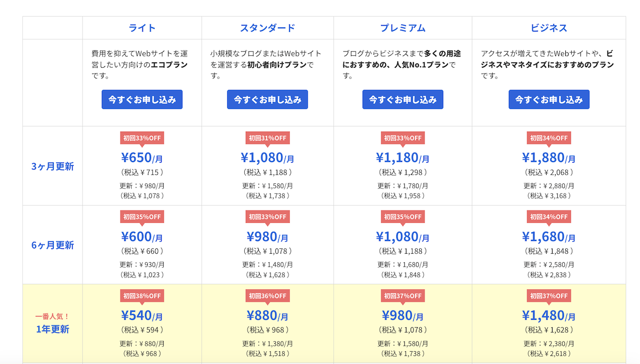Select the ¥980/月 price for スタンダード 6ヶ月更新
The height and width of the screenshot is (364, 640).
[267, 236]
